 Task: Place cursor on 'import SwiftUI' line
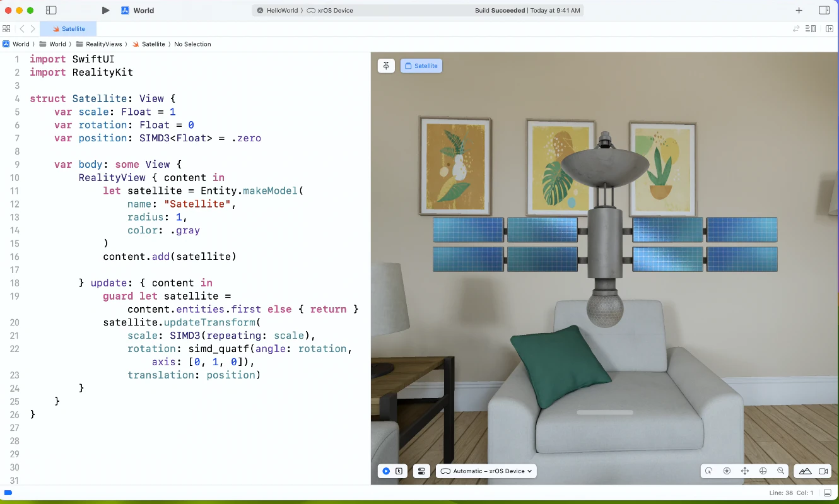click(72, 59)
